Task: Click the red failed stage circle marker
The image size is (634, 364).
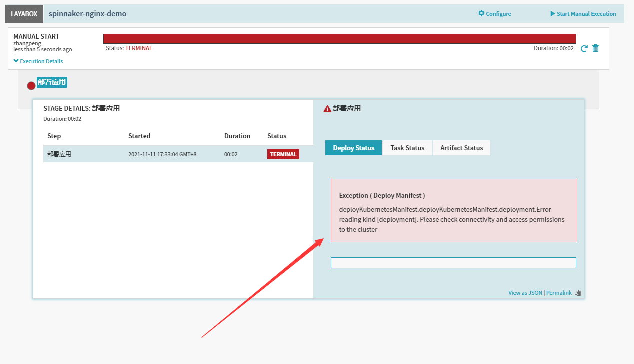Action: tap(31, 85)
